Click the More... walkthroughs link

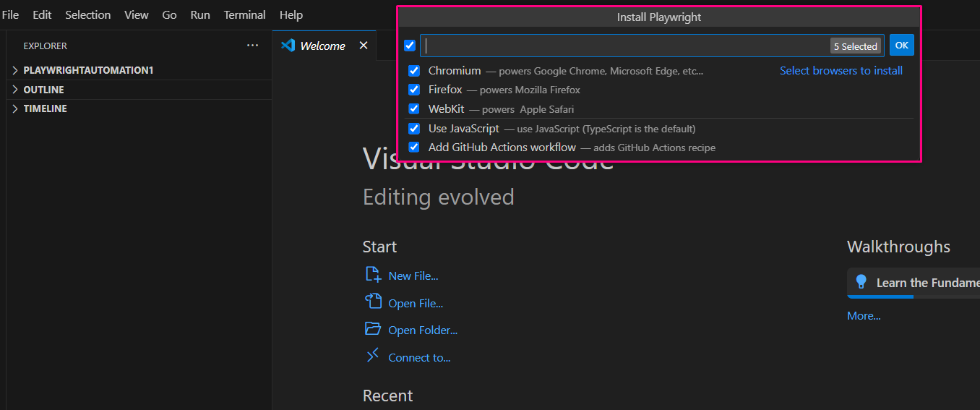tap(864, 315)
